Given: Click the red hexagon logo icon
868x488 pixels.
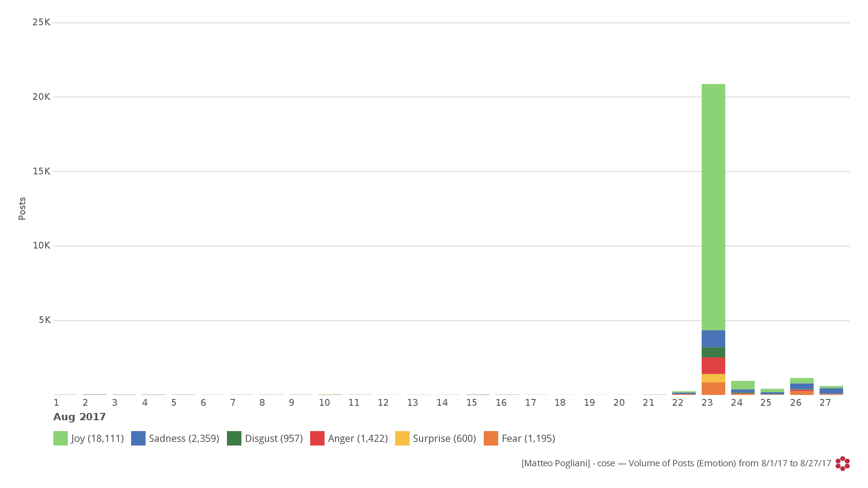Looking at the screenshot, I should point(842,464).
